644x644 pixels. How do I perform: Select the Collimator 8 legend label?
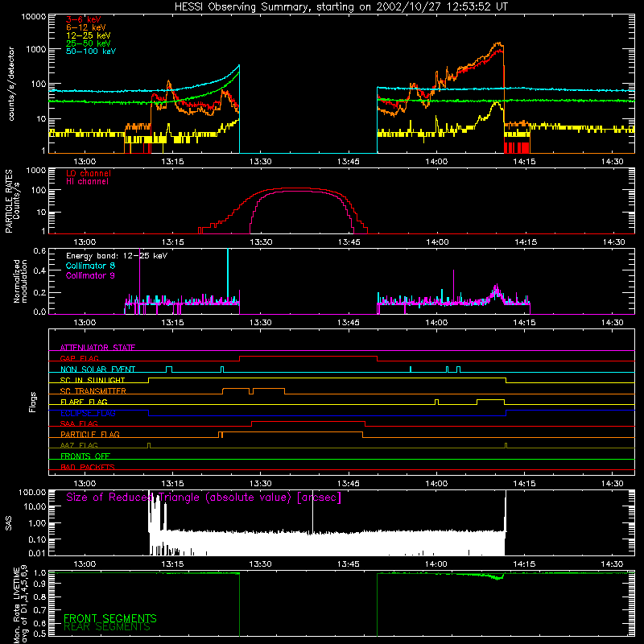click(90, 266)
